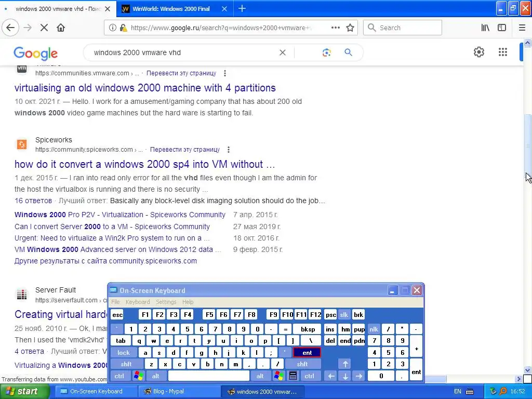This screenshot has height=399, width=532.
Task: Click left Windows key on On-Screen Keyboard
Action: pos(138,376)
